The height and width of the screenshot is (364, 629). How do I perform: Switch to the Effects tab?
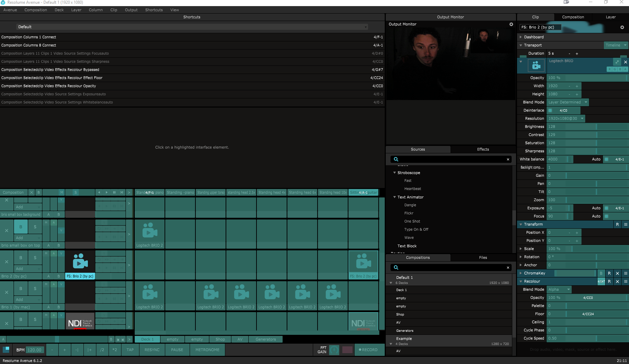coord(483,149)
